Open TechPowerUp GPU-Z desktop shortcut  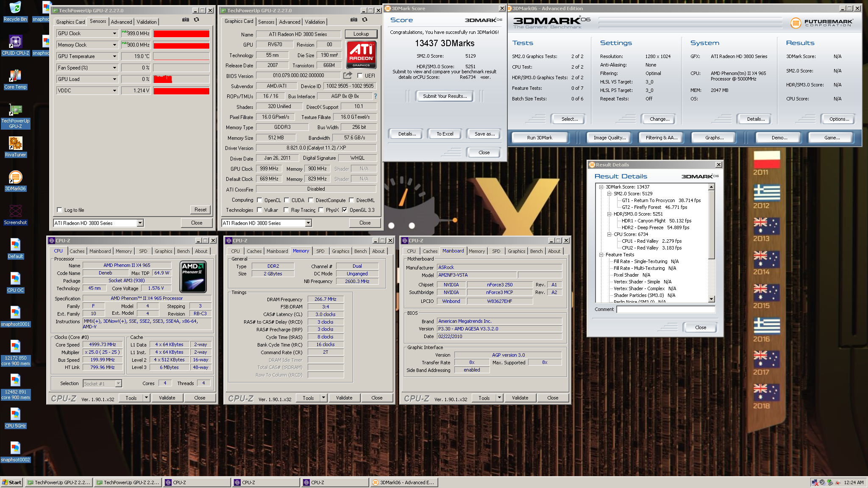click(x=15, y=116)
